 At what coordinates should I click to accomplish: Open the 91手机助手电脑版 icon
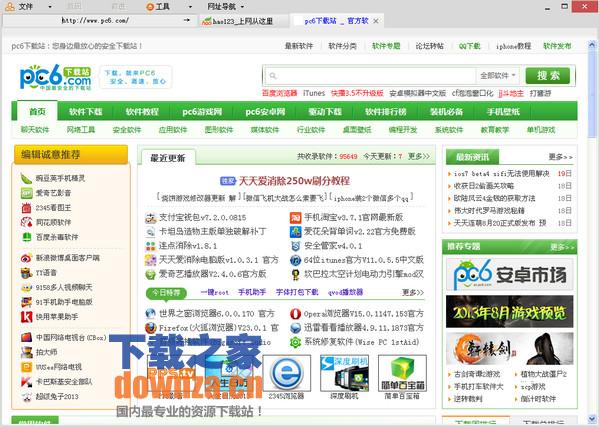coord(26,302)
